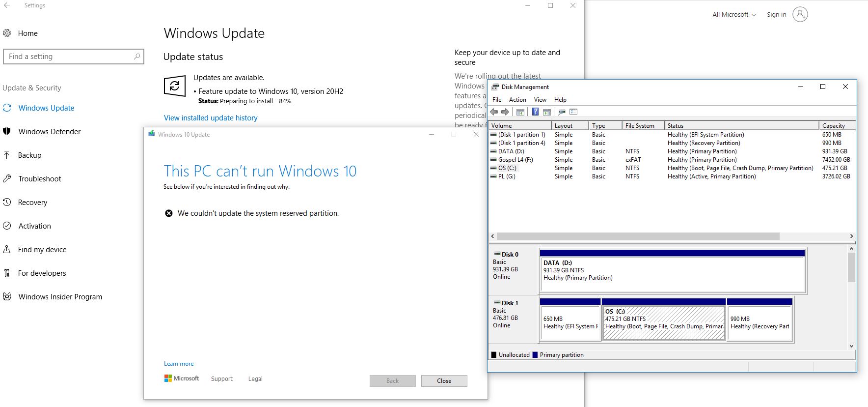Select the 650 MB EFI partition block
The image size is (868, 407).
click(570, 320)
